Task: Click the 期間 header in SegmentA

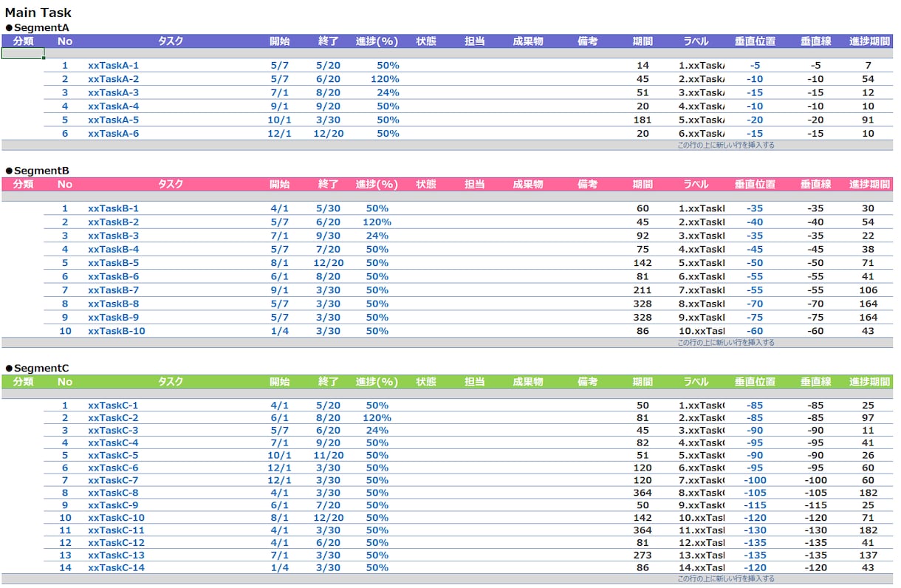Action: tap(643, 41)
